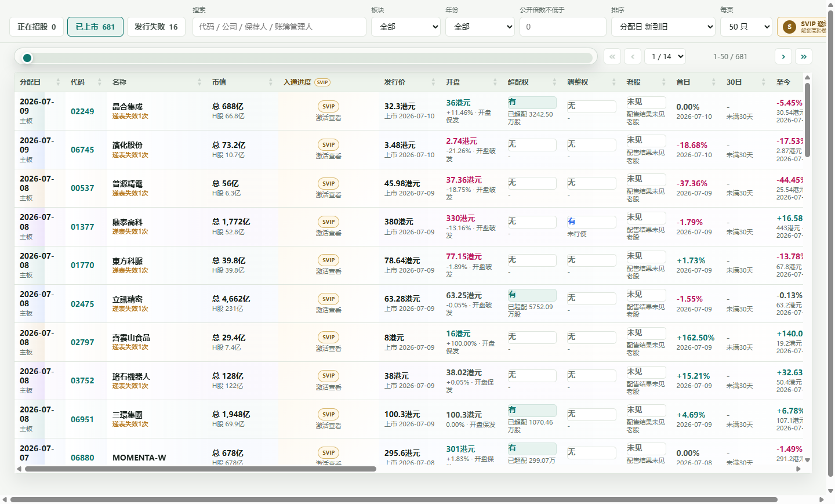Sort by 名称 column sort icon
This screenshot has height=504, width=835.
pyautogui.click(x=199, y=82)
